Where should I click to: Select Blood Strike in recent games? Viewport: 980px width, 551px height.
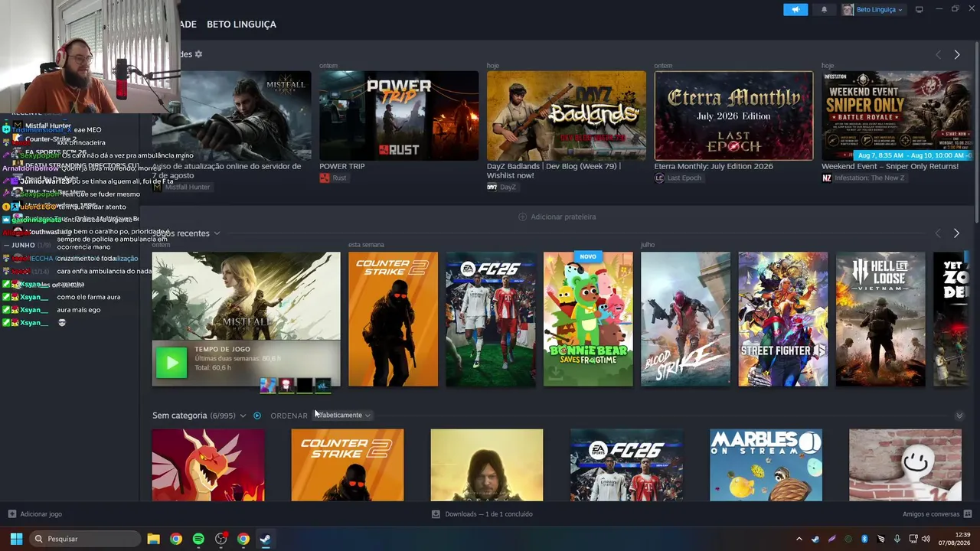[685, 319]
